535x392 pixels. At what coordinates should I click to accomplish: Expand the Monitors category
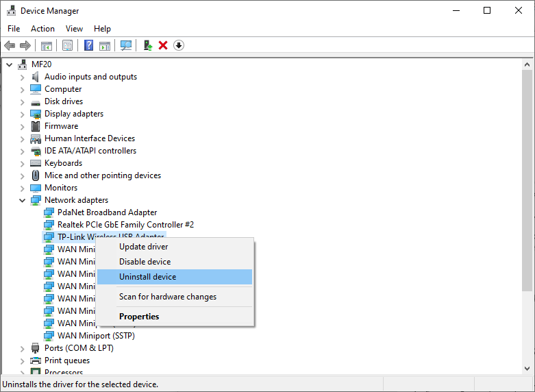[22, 188]
